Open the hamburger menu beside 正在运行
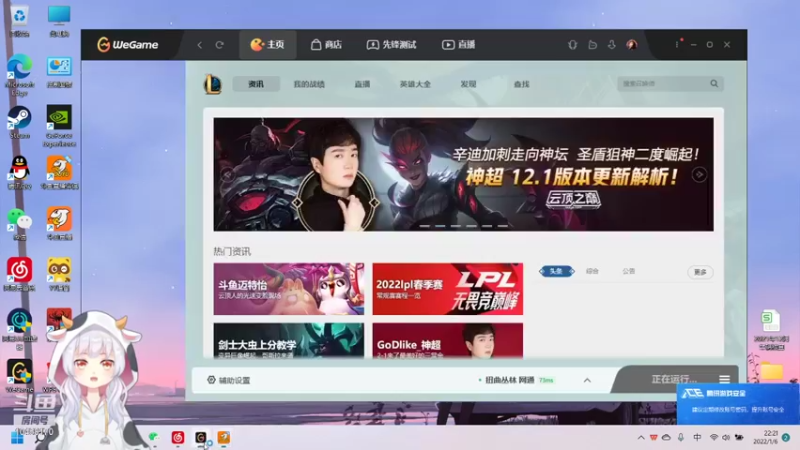 (724, 379)
